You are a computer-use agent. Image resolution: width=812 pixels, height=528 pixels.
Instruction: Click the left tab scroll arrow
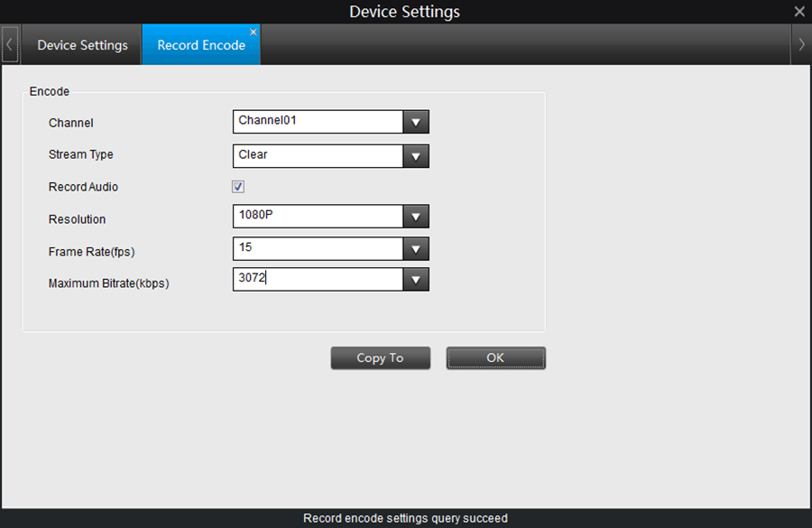9,44
